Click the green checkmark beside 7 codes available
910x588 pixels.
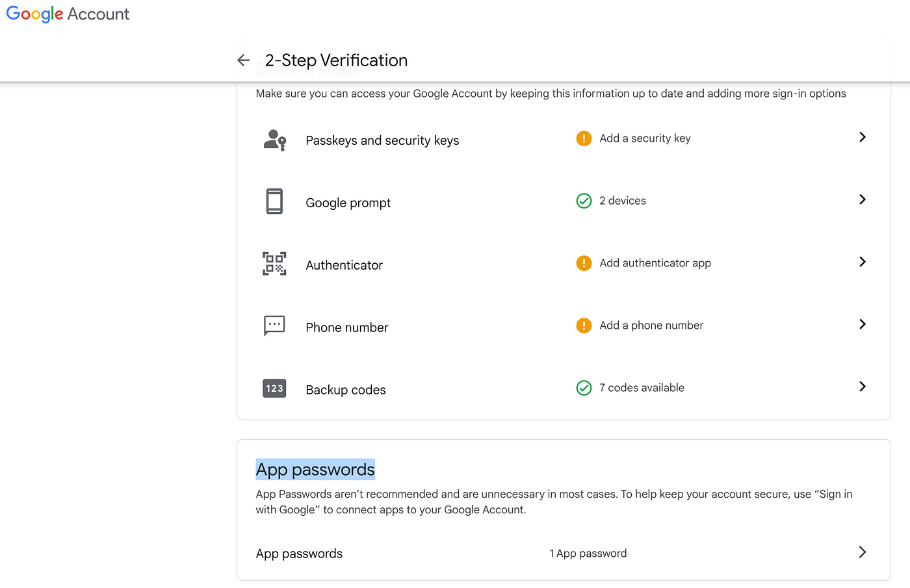point(584,388)
